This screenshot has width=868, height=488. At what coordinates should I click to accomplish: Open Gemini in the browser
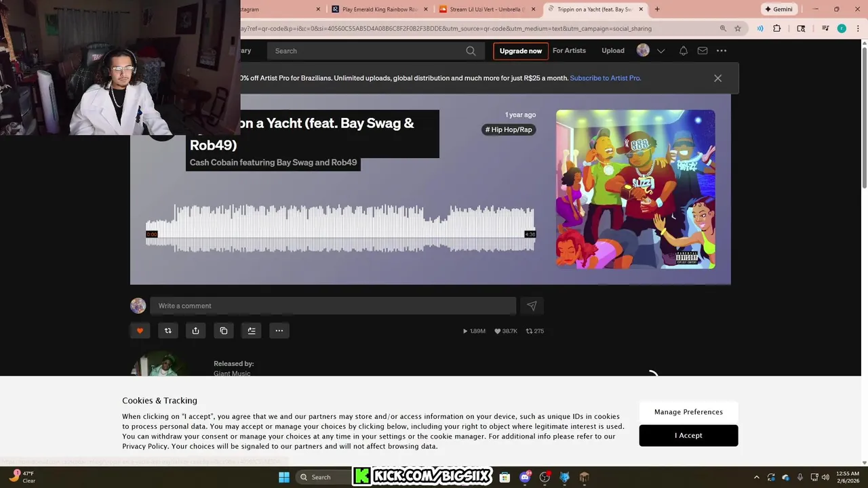click(x=778, y=9)
